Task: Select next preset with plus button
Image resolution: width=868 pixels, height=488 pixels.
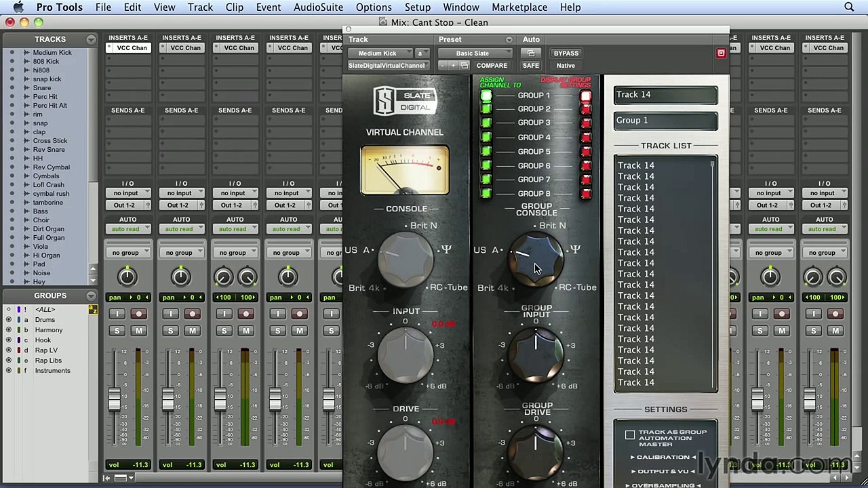Action: [x=453, y=66]
